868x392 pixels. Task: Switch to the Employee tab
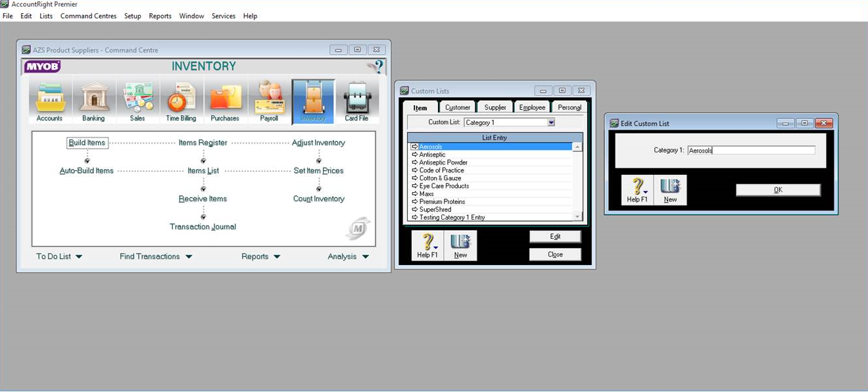click(532, 107)
